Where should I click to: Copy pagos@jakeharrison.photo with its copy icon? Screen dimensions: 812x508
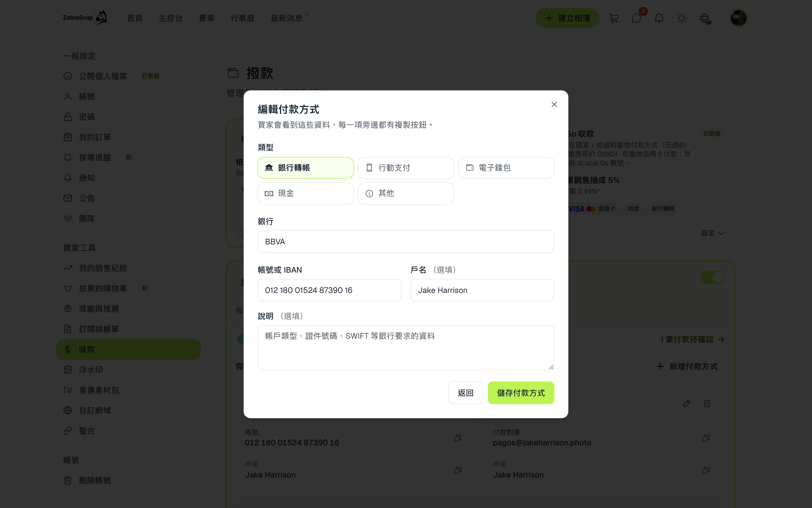click(706, 438)
